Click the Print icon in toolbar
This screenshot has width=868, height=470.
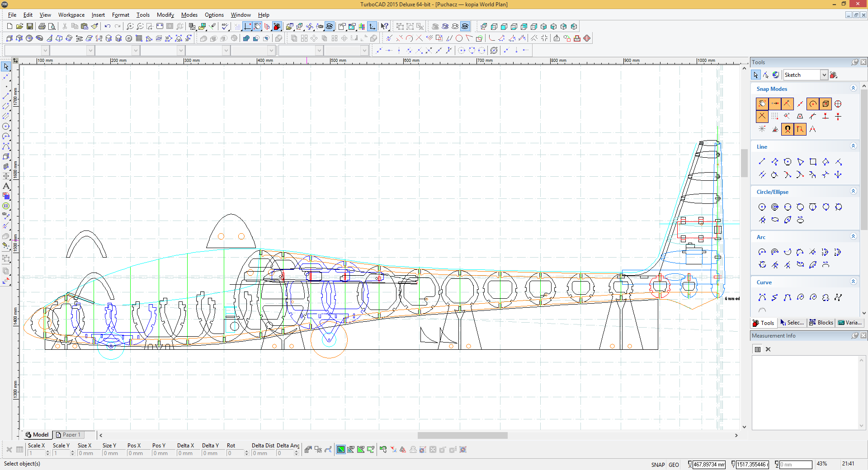[42, 27]
